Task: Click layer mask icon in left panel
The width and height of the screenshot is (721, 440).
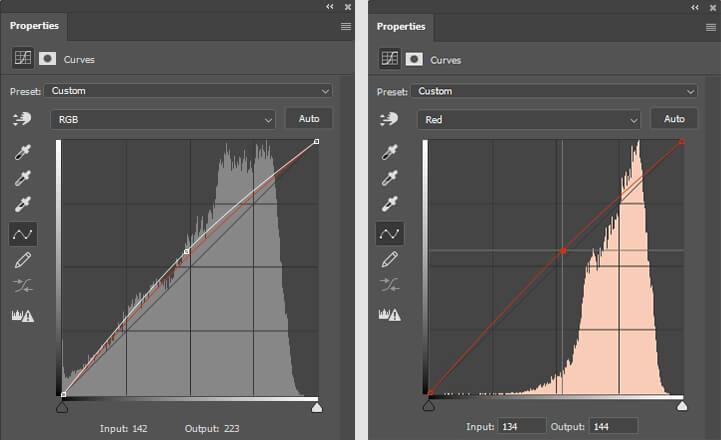Action: coord(47,58)
